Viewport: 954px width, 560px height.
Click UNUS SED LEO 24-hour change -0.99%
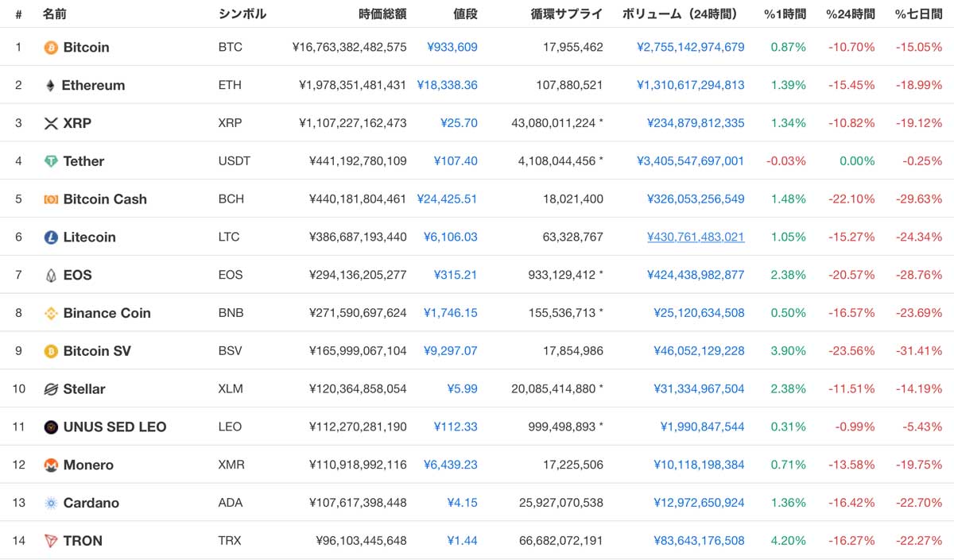click(x=855, y=427)
